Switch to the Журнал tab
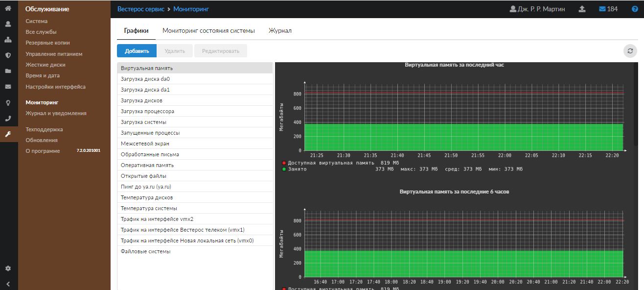Viewport: 644px width, 290px height. click(x=280, y=30)
